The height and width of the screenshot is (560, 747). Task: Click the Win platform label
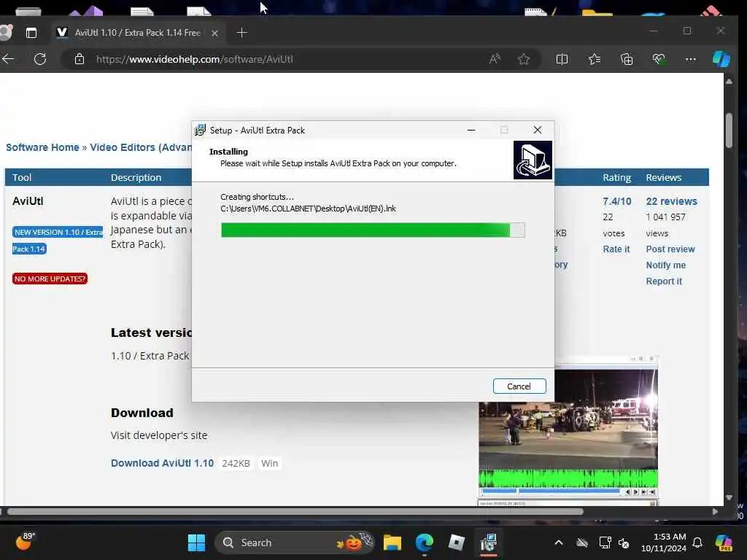[x=269, y=463]
